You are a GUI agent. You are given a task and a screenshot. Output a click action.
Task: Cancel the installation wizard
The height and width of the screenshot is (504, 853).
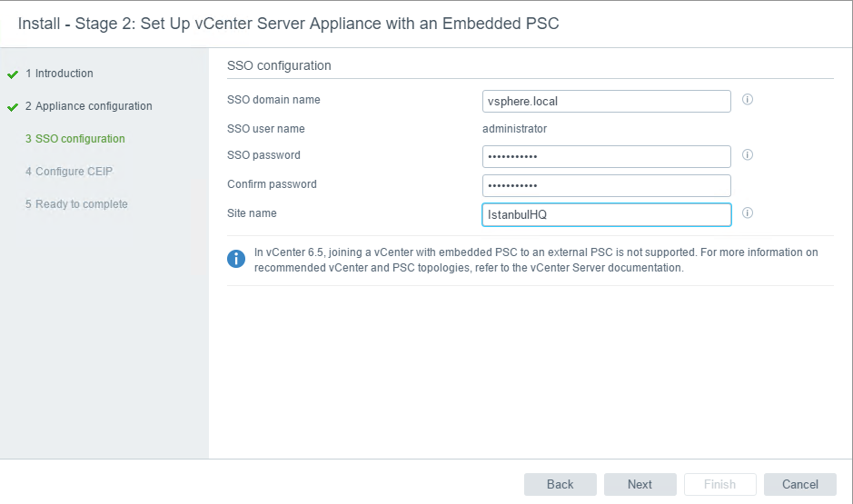(x=800, y=484)
